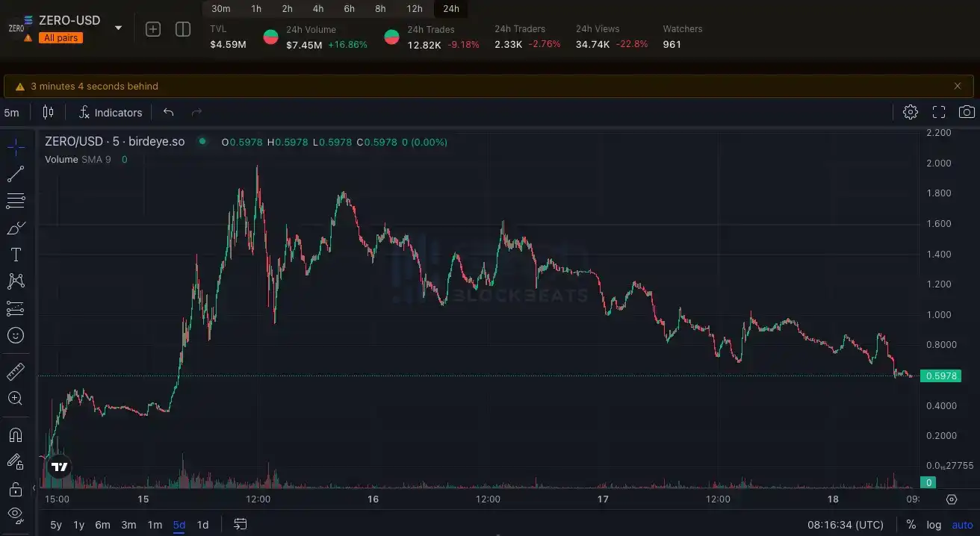Take a chart snapshot with camera icon

(x=967, y=112)
